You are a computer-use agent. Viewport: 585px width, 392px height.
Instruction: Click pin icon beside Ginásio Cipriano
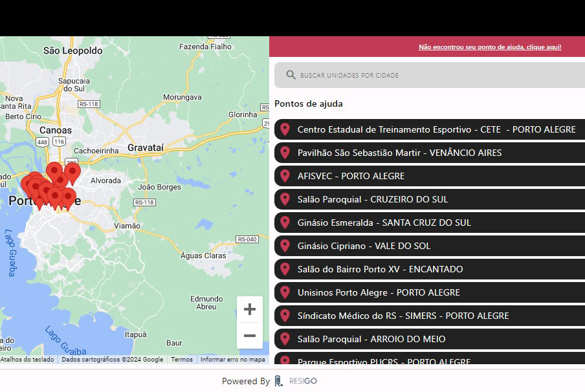coord(285,246)
